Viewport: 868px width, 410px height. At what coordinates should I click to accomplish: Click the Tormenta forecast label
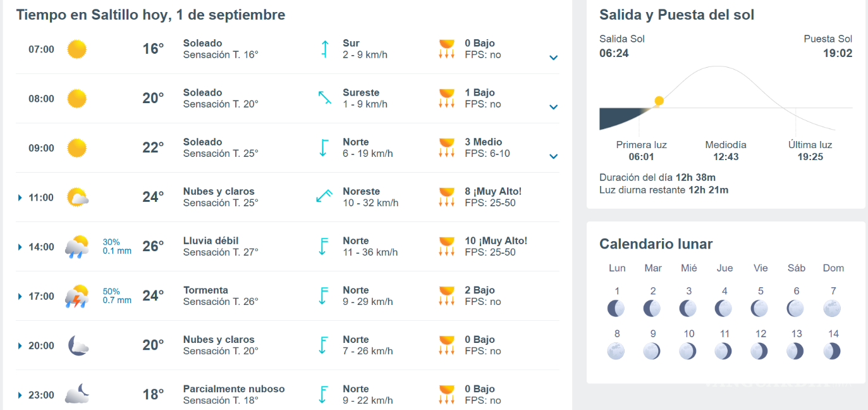205,290
